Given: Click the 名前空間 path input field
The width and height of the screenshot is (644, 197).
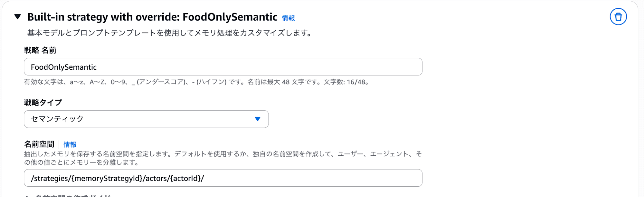Looking at the screenshot, I should pos(223,178).
